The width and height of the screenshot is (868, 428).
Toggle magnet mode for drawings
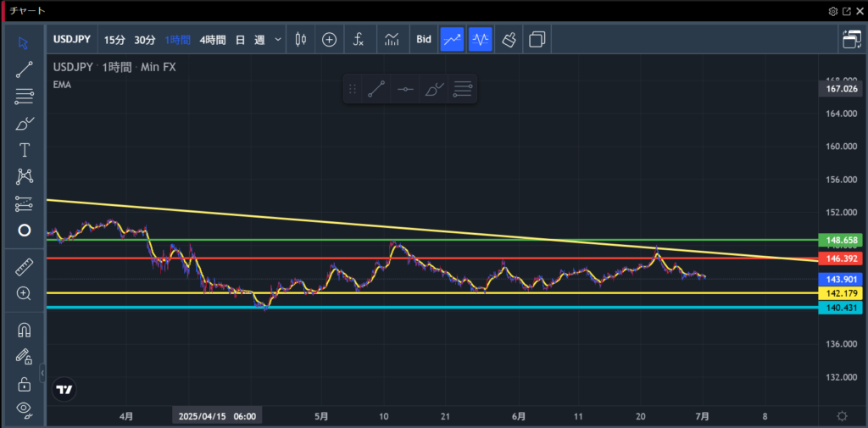24,331
